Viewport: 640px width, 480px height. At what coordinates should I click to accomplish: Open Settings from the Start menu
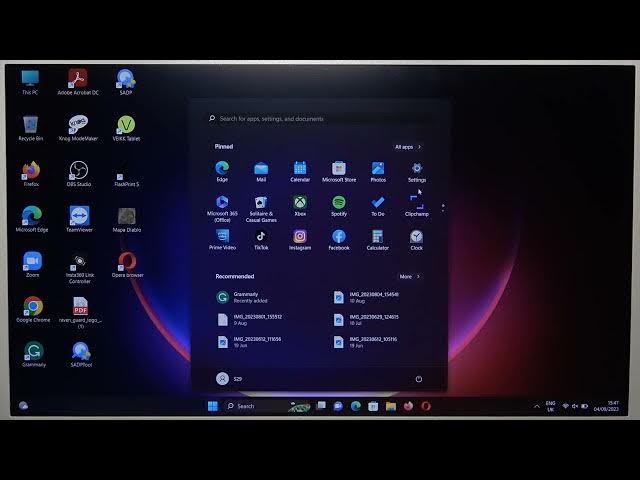pyautogui.click(x=417, y=171)
